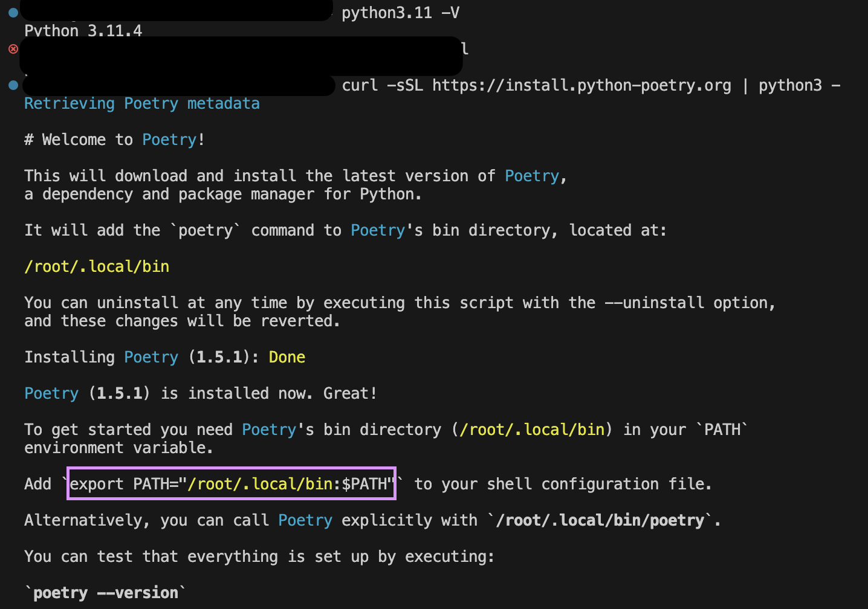Viewport: 868px width, 609px height.
Task: Click the '# Welcome to Poetry!' heading line
Action: click(x=114, y=140)
